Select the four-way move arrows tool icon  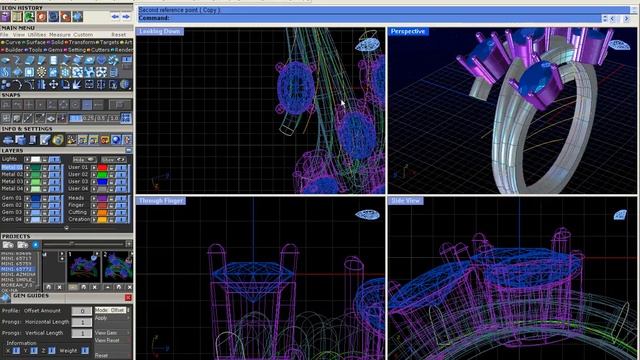point(53,84)
